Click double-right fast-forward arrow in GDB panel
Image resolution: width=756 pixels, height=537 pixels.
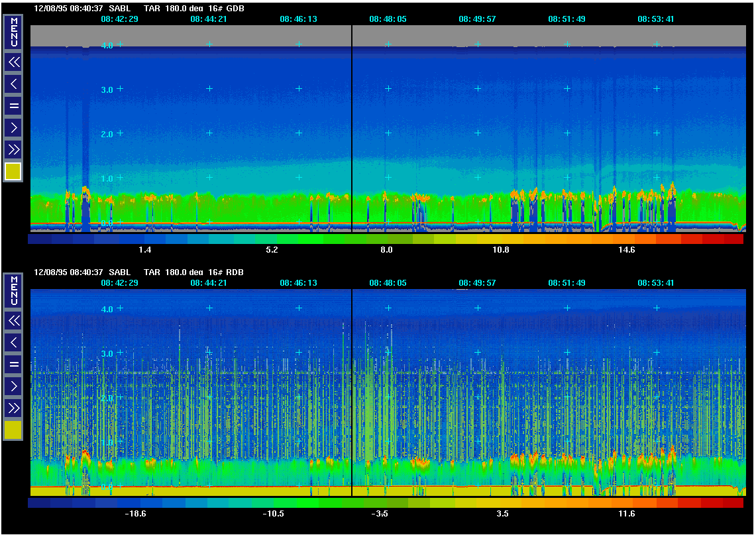coord(13,149)
